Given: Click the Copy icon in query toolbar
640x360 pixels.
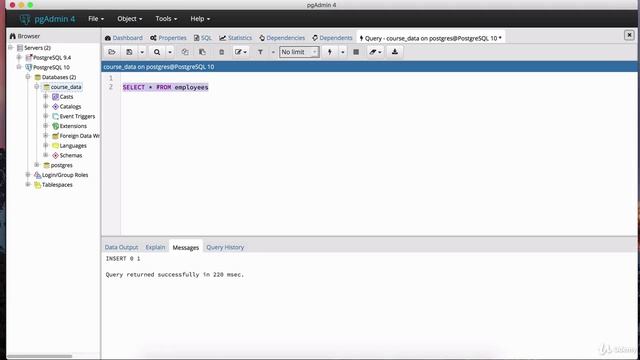Looking at the screenshot, I should coord(185,52).
